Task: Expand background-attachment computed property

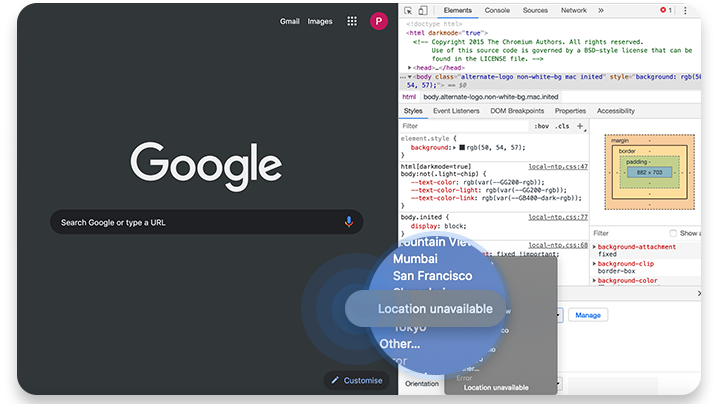Action: click(594, 247)
